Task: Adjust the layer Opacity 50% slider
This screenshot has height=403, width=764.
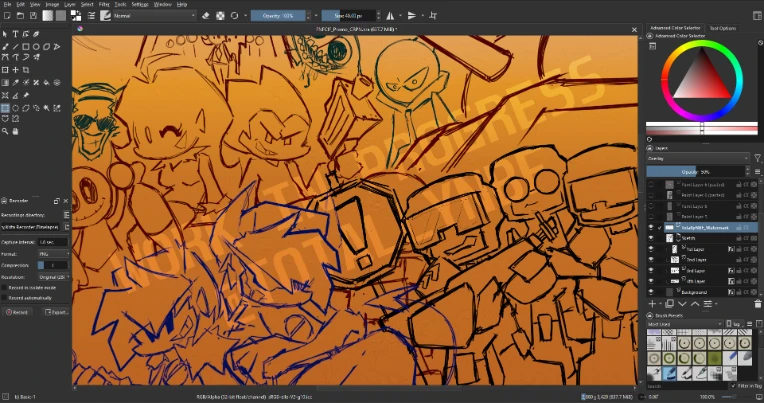Action: 696,172
